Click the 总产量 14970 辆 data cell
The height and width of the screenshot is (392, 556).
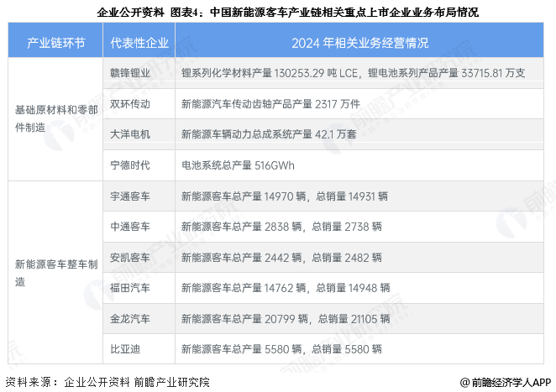tap(359, 196)
